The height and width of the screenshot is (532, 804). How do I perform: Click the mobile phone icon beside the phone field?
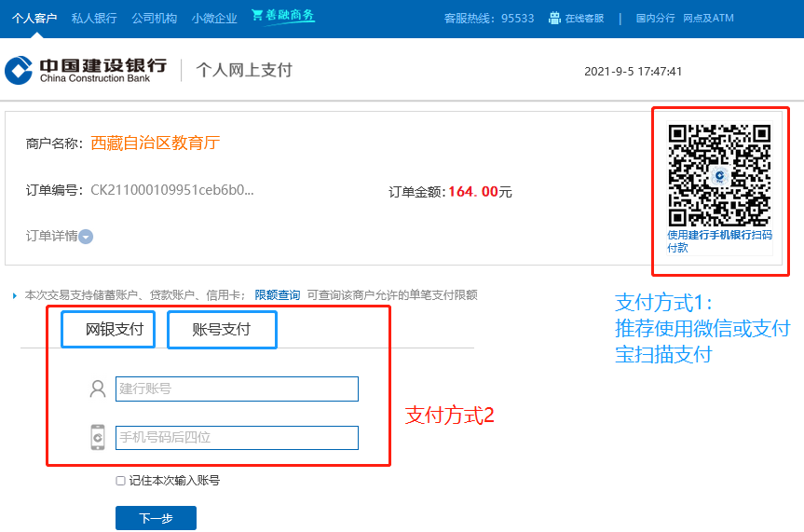click(98, 437)
